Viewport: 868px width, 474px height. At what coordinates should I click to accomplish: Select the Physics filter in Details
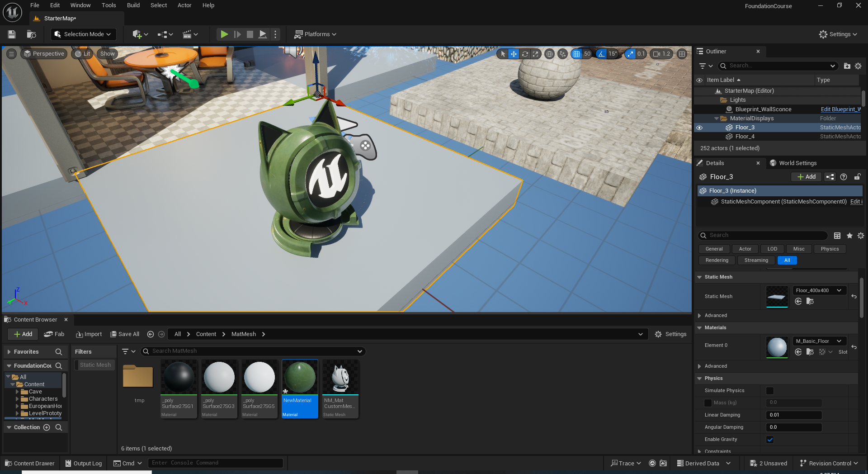click(830, 249)
